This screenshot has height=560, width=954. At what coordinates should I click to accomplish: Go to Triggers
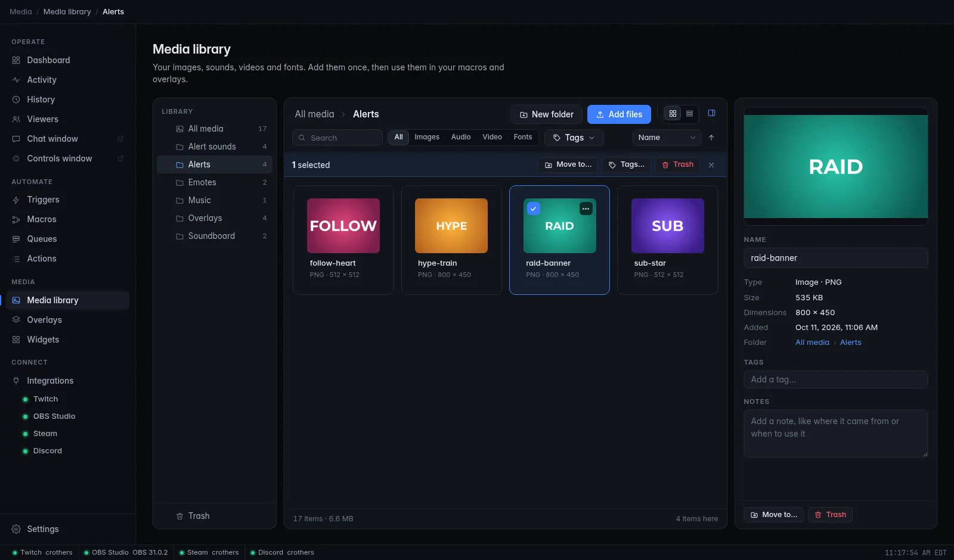point(67,200)
